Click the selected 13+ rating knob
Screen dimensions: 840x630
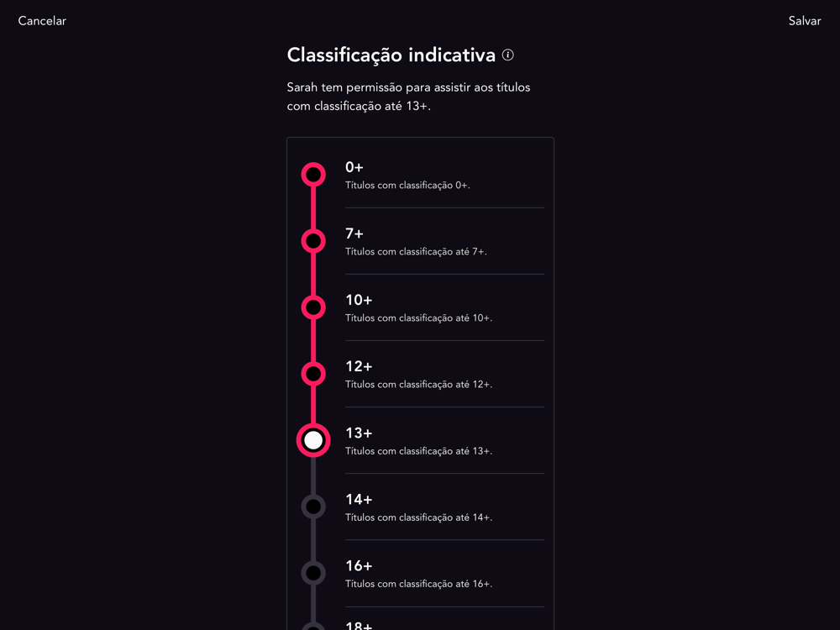(x=313, y=440)
